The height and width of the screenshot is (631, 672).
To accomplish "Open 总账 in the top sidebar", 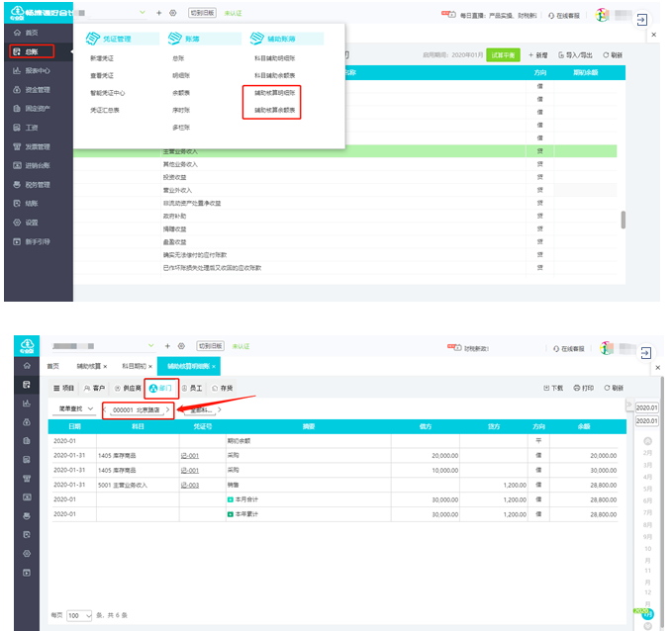I will pos(32,51).
